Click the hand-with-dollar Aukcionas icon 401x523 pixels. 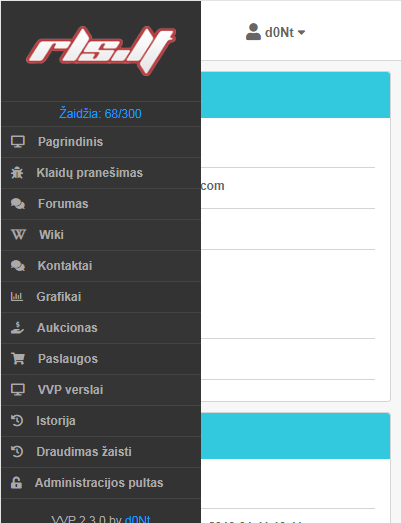[17, 328]
